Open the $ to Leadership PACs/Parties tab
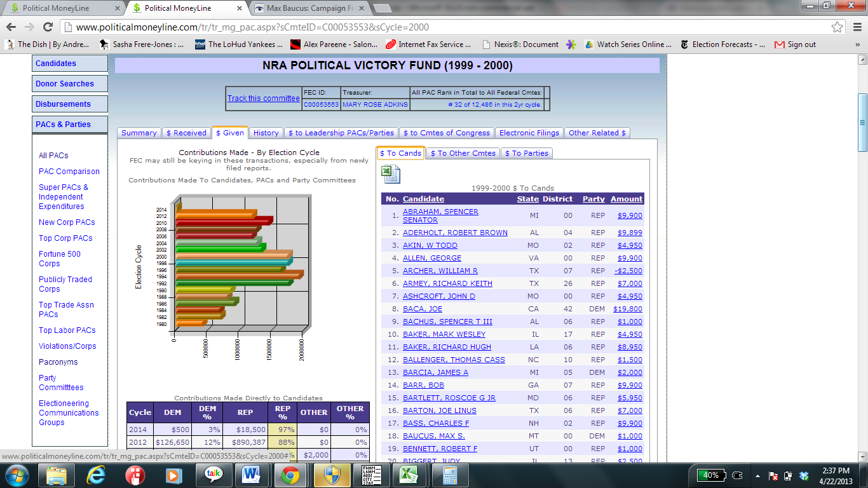 tap(341, 133)
